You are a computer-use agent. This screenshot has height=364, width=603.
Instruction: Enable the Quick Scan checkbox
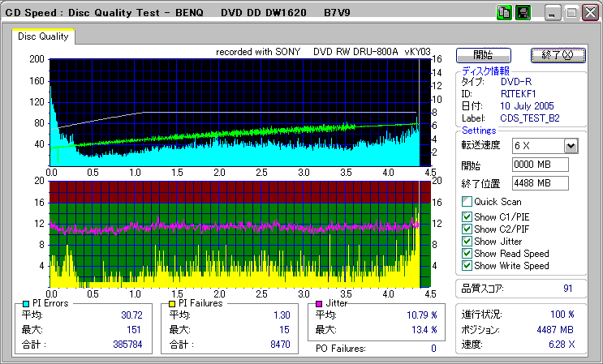[467, 202]
